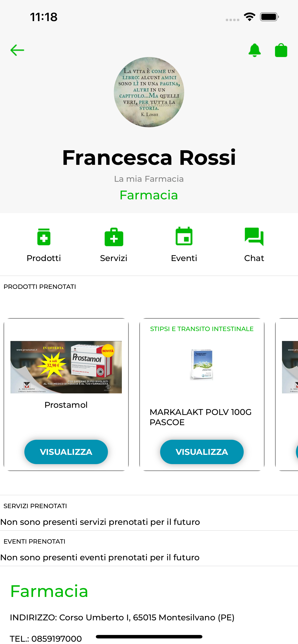Viewport: 298px width, 644px height.
Task: Open the partially visible third product card
Action: click(x=287, y=395)
